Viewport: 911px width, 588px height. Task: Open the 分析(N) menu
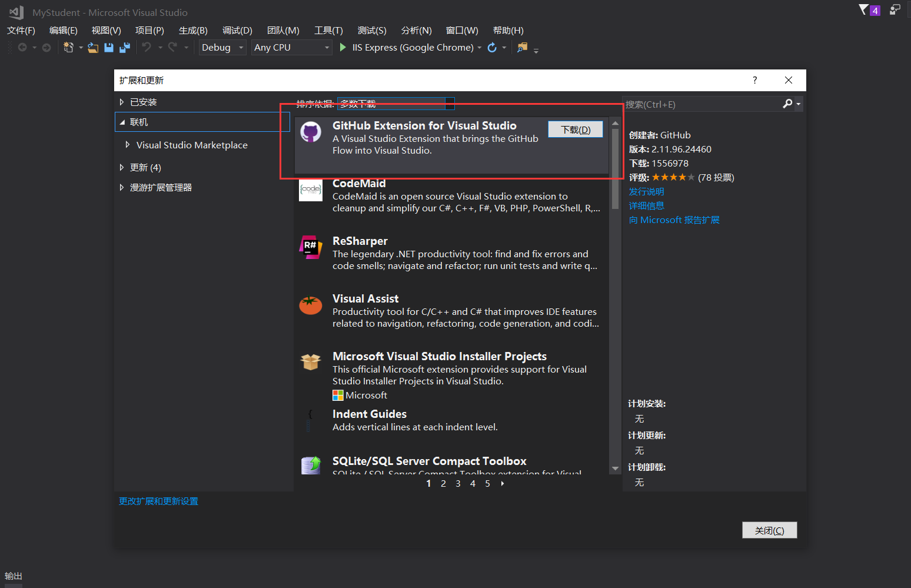point(416,31)
